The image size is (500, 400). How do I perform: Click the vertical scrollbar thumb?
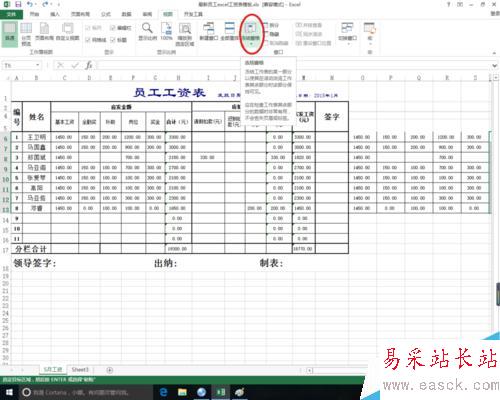(x=498, y=293)
